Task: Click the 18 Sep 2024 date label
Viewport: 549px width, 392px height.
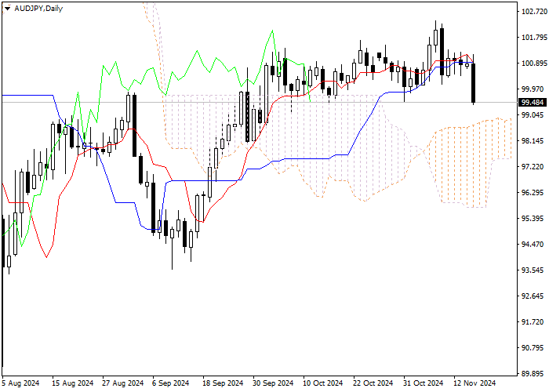Action: [x=223, y=383]
